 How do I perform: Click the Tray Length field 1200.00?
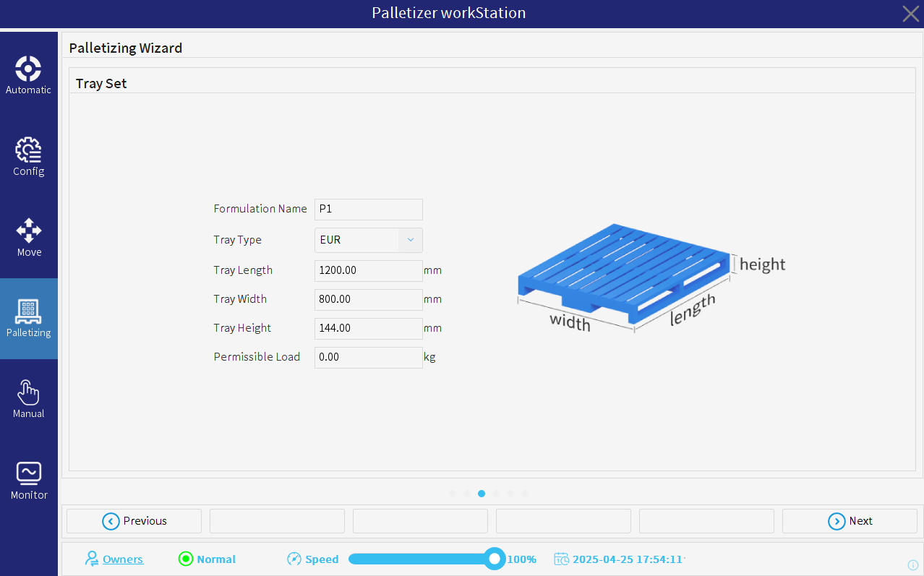(x=369, y=270)
